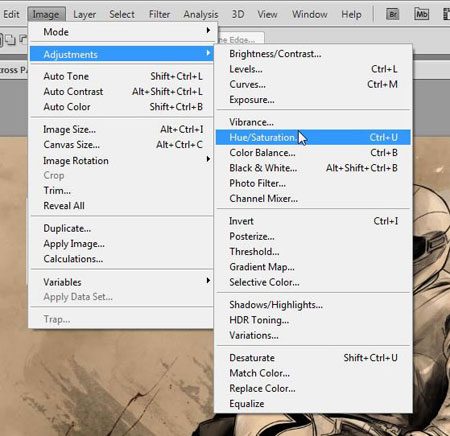Choose Duplicate in Image menu
The height and width of the screenshot is (436, 450).
point(122,228)
